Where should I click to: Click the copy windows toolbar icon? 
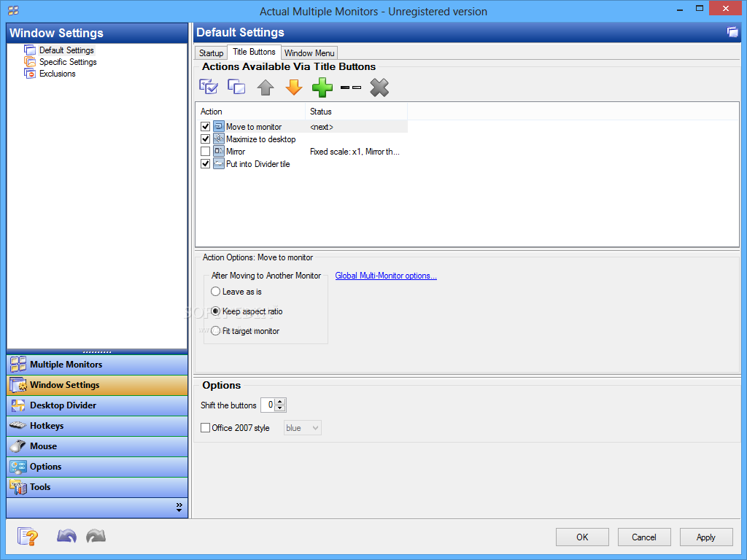[236, 87]
